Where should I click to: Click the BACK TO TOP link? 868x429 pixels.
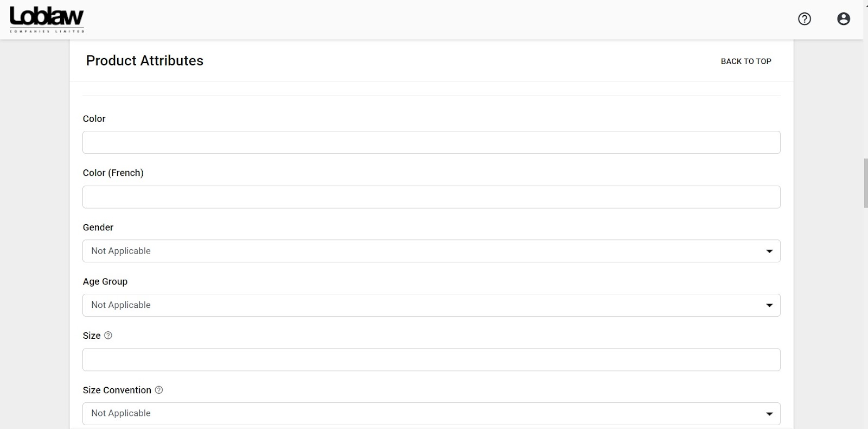coord(745,61)
